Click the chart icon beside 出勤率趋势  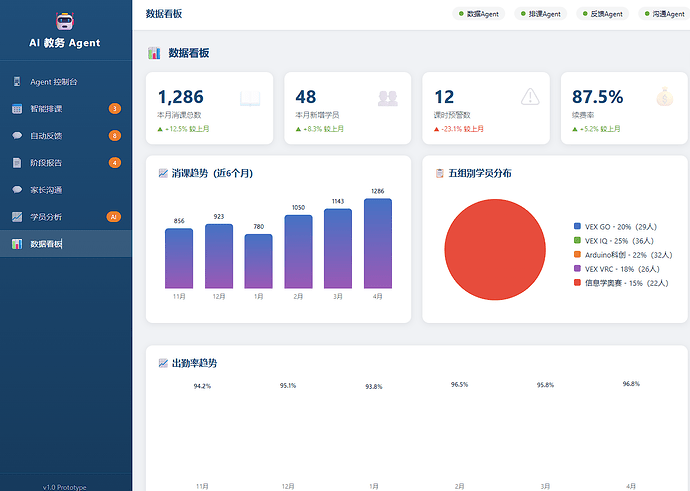coord(163,363)
